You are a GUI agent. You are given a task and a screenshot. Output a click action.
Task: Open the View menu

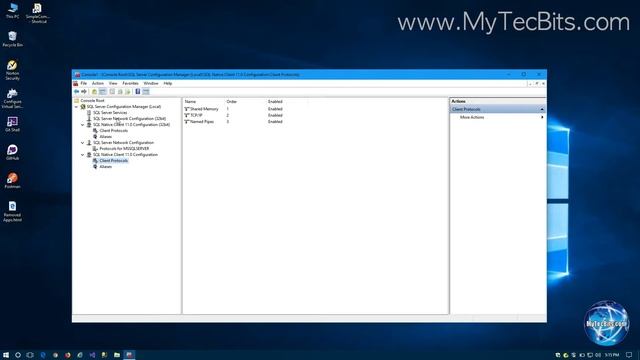(113, 83)
